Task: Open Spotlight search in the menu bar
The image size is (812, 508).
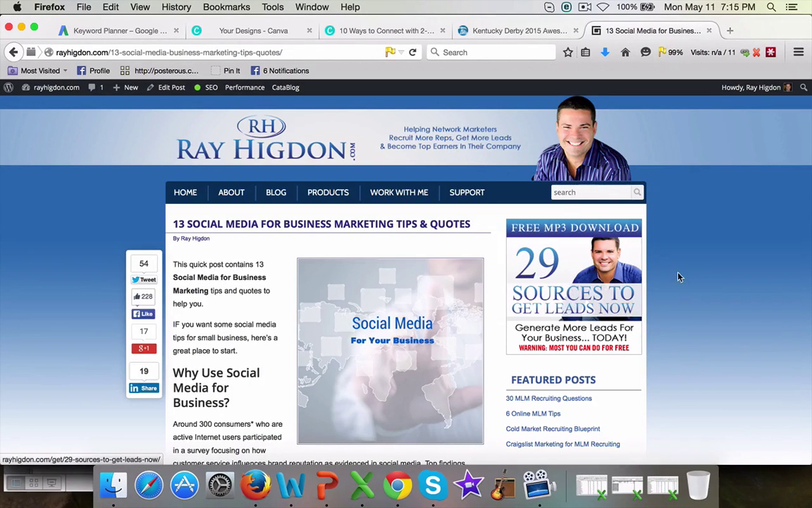Action: [x=771, y=7]
